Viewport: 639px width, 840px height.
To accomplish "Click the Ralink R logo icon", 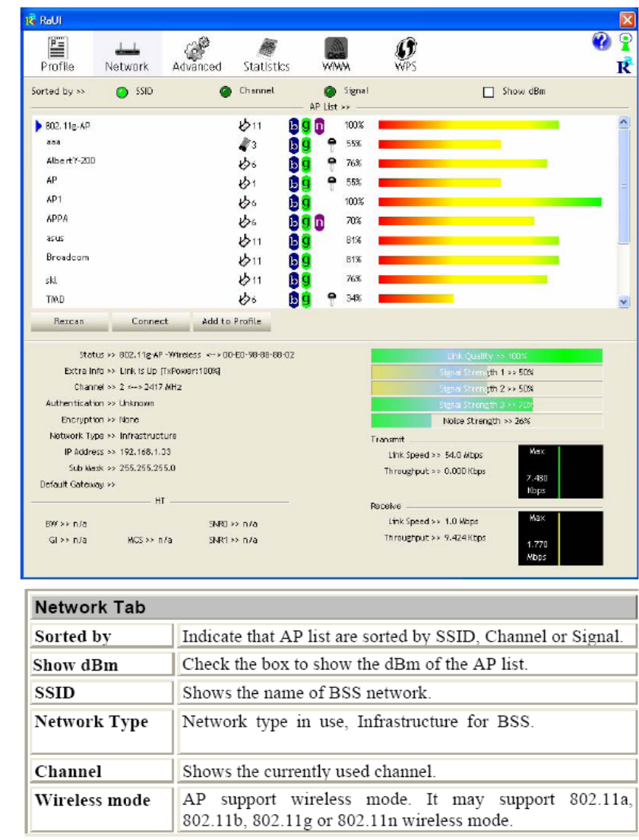I will pos(624,65).
